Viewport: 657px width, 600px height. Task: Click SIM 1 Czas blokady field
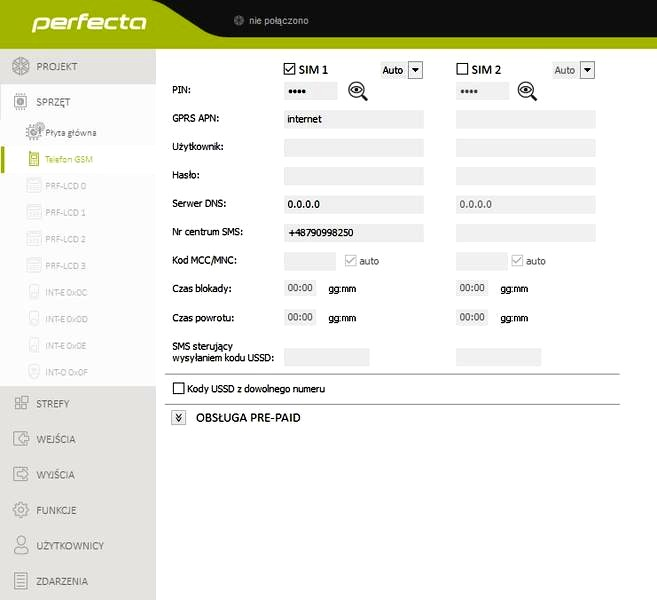[300, 288]
